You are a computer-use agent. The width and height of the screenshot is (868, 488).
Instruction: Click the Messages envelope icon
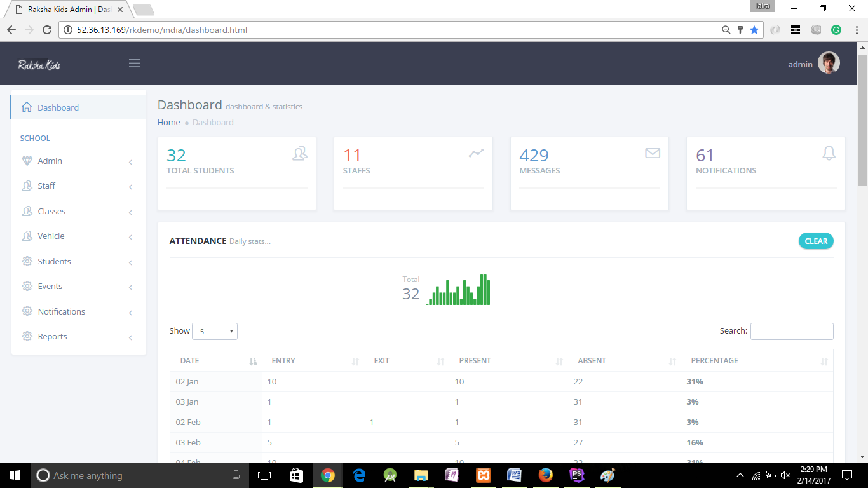[x=653, y=153]
